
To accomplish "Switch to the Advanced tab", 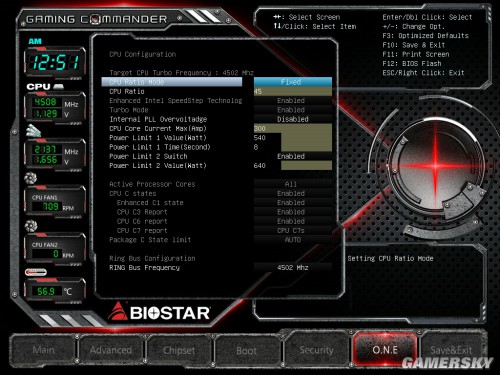I will 111,350.
